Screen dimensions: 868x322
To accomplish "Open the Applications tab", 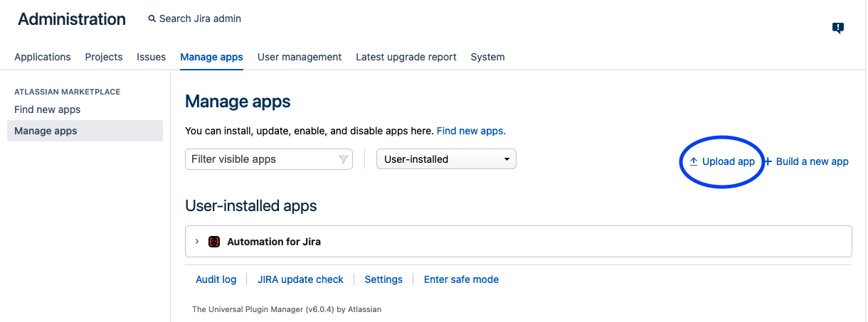I will click(x=43, y=57).
